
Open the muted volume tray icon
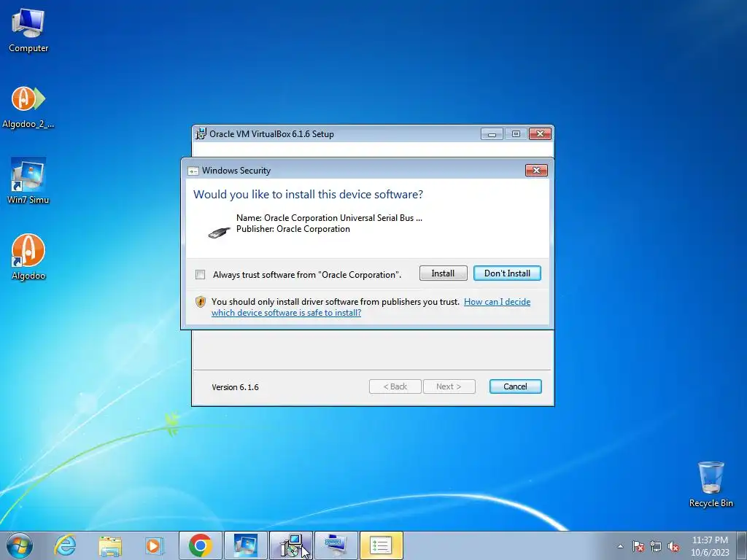click(x=673, y=547)
